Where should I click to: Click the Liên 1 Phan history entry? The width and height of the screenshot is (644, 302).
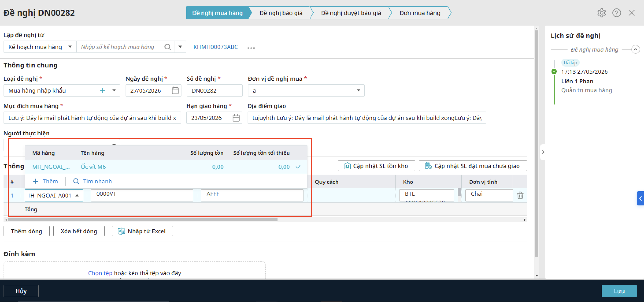pos(577,81)
